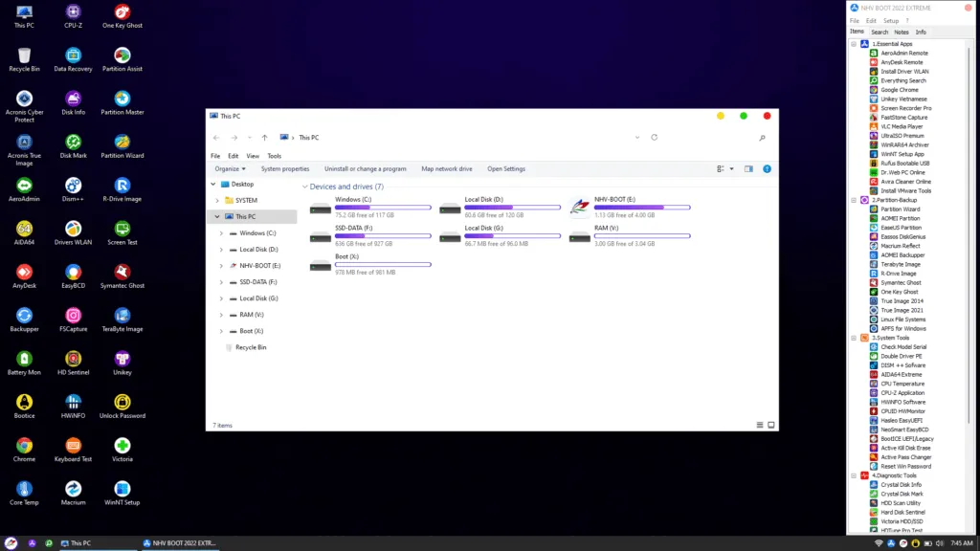Switch to large icons view in status bar
This screenshot has width=980, height=551.
tap(771, 425)
